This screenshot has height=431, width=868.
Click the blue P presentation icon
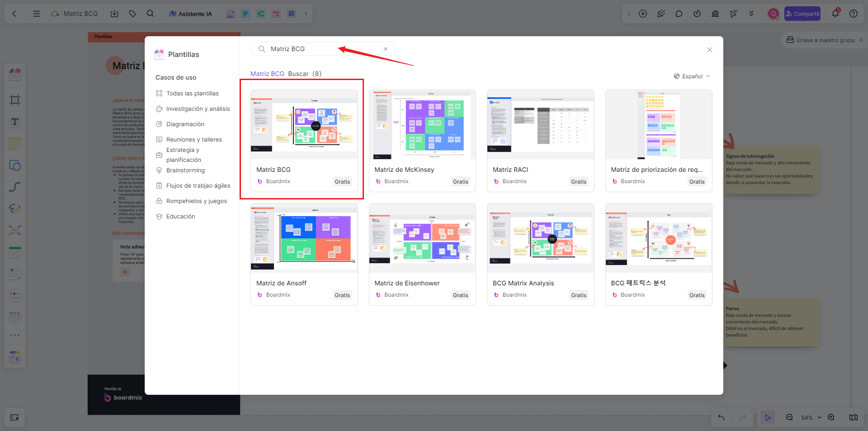click(x=245, y=14)
